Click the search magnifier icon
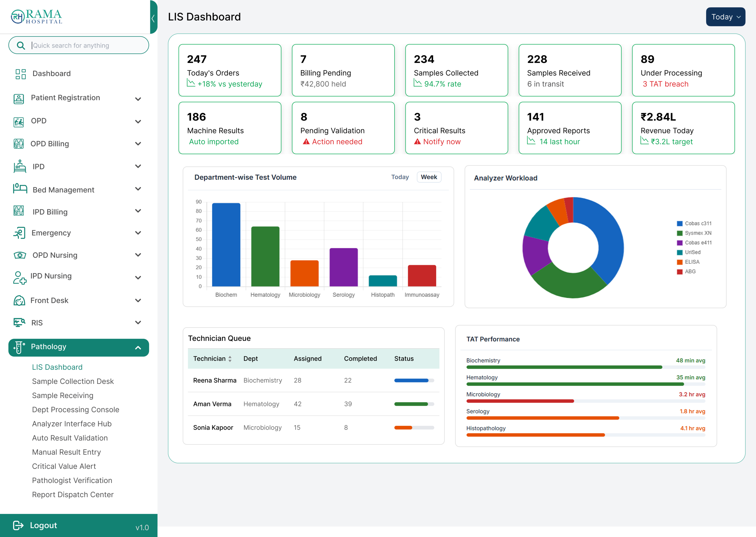756x537 pixels. (x=20, y=45)
